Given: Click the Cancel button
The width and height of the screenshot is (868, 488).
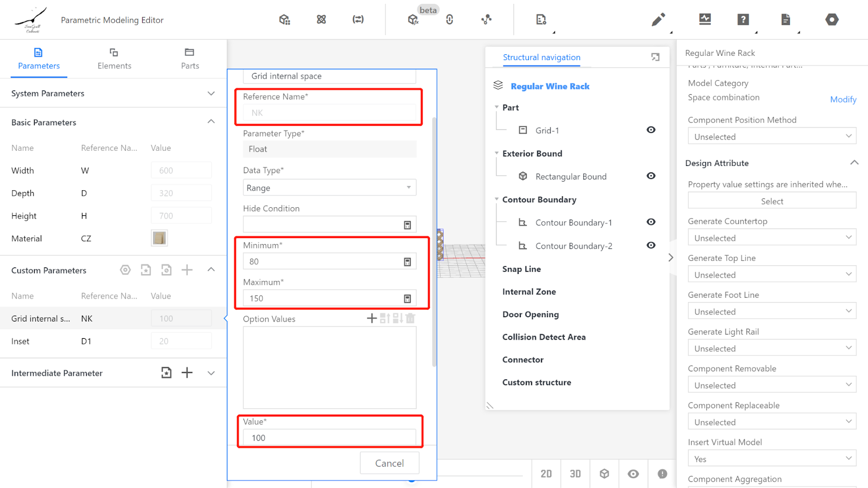Looking at the screenshot, I should (390, 463).
